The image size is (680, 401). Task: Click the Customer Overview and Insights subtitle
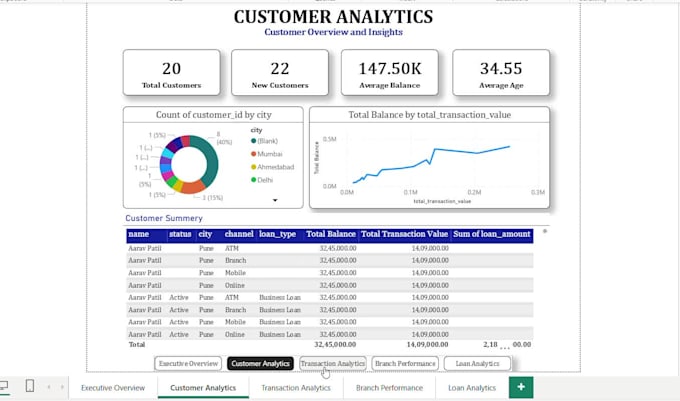pyautogui.click(x=333, y=32)
